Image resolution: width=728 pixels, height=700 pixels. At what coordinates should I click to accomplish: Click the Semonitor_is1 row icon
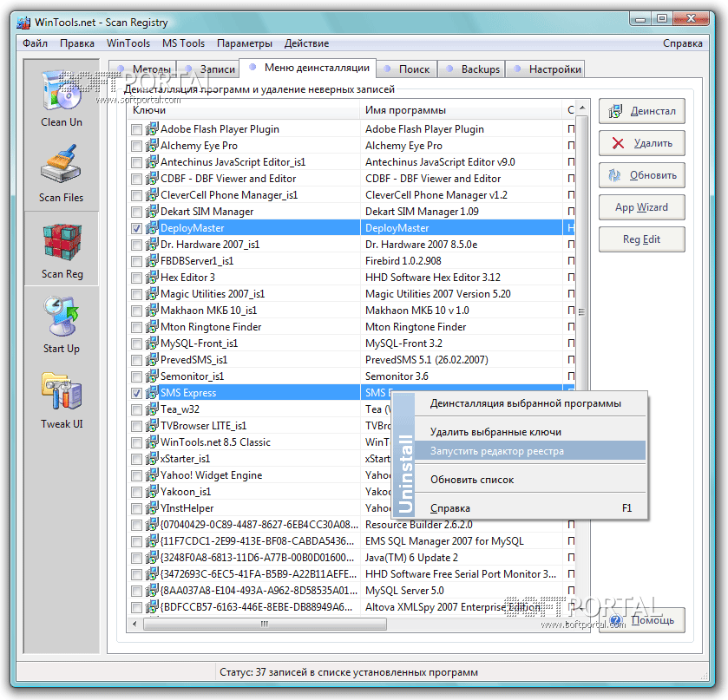tap(152, 376)
